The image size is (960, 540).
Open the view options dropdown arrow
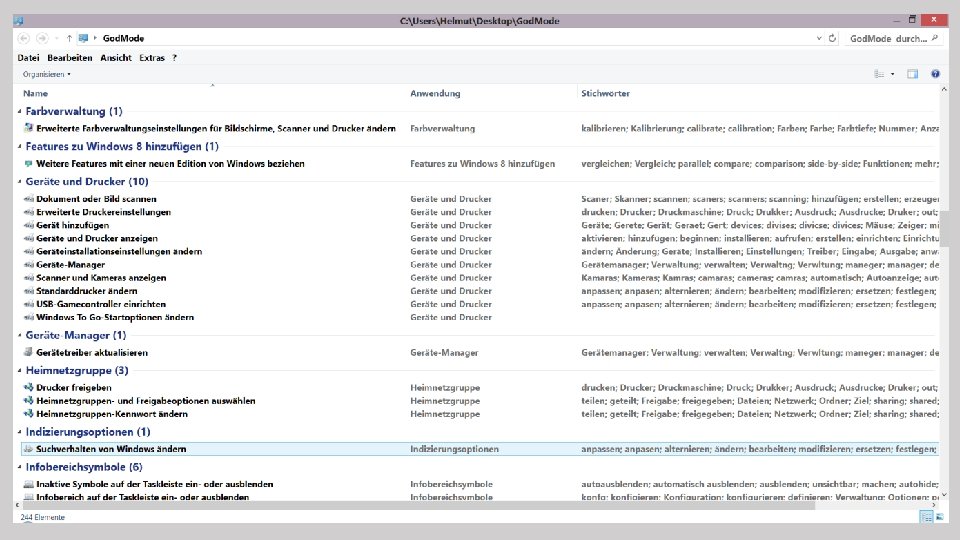pyautogui.click(x=893, y=74)
